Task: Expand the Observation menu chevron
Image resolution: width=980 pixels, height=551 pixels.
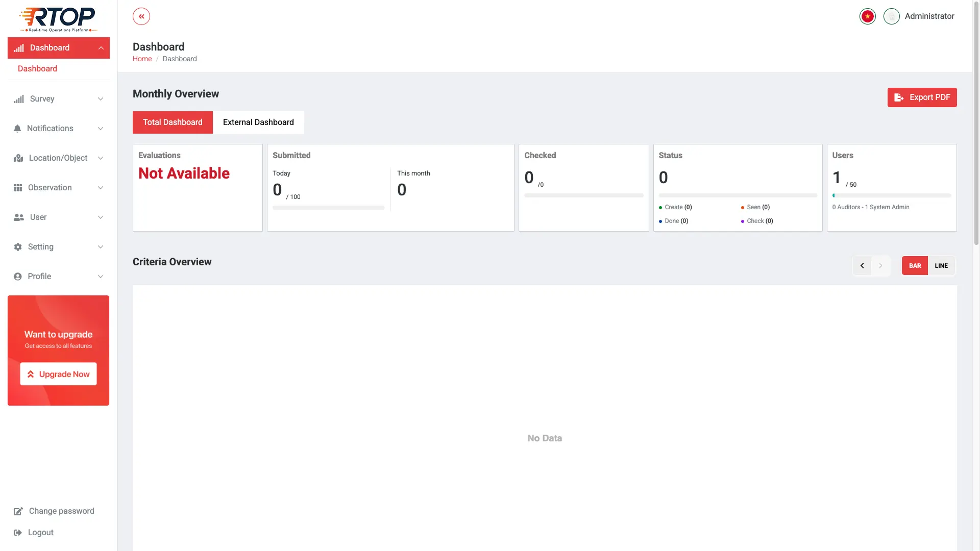Action: pyautogui.click(x=101, y=188)
